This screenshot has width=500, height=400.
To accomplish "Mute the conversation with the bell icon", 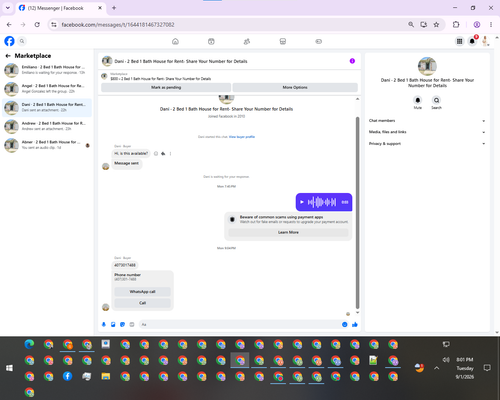I will (418, 100).
